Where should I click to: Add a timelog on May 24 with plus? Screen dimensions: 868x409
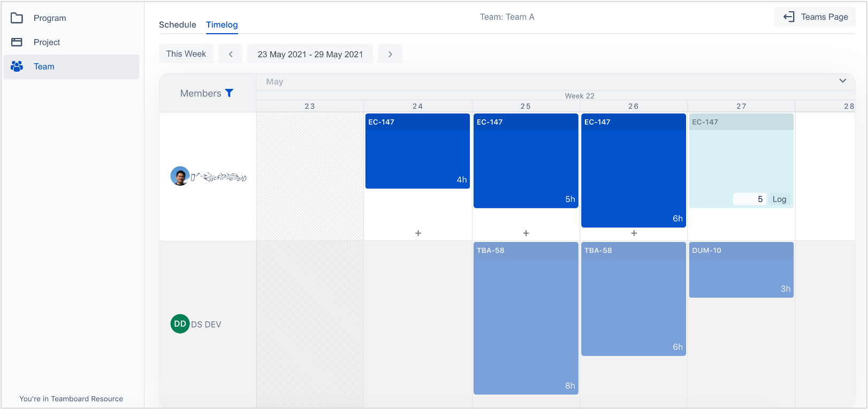(418, 233)
